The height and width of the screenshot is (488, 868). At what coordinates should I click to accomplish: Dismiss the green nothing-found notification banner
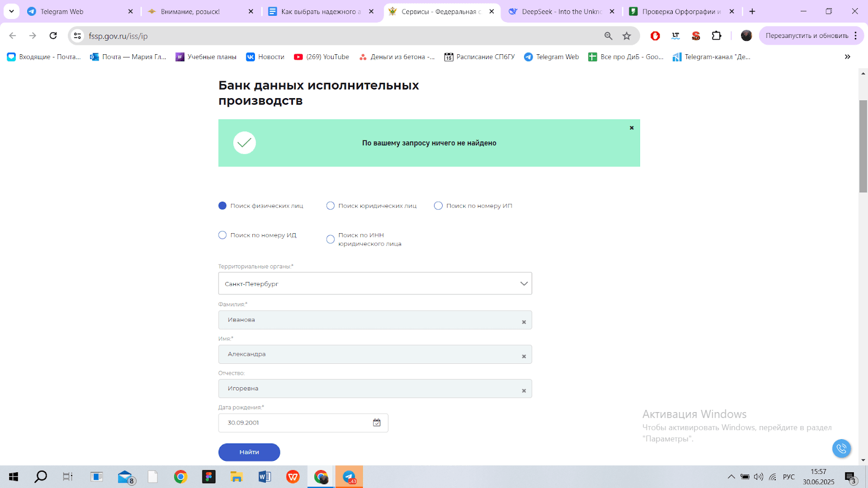[x=631, y=128]
